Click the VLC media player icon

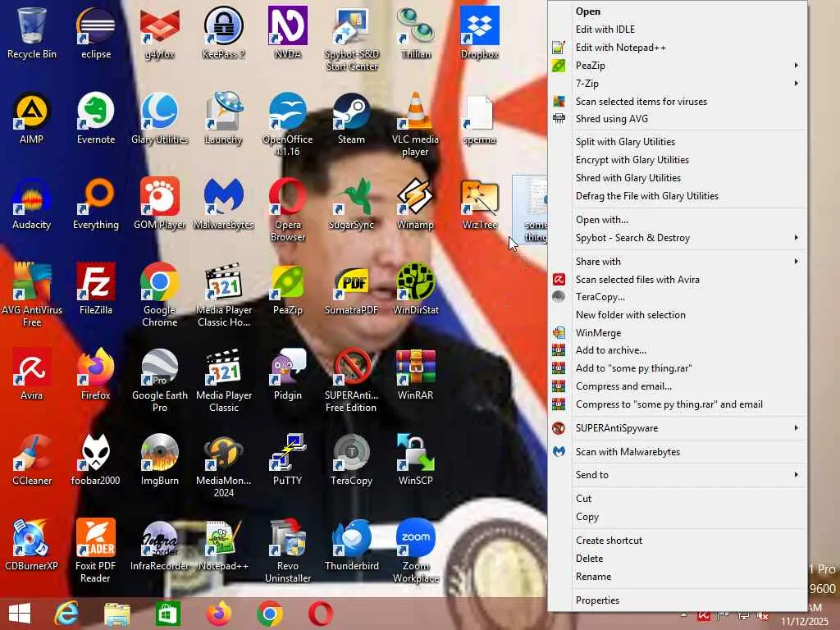[x=415, y=125]
